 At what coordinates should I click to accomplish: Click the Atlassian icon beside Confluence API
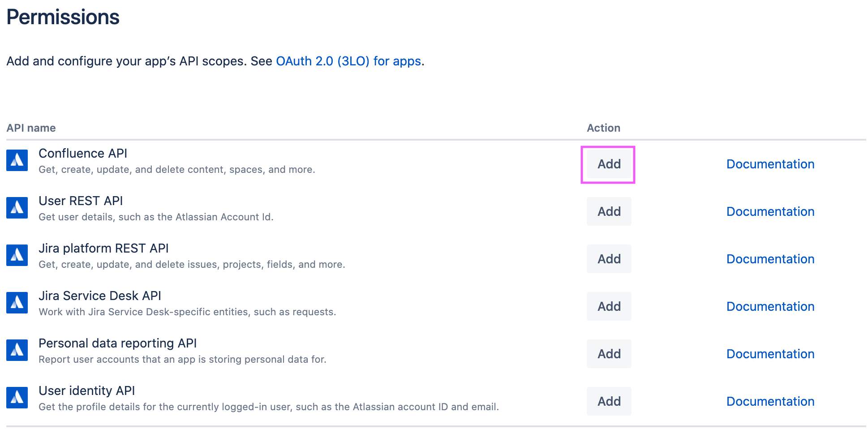[17, 160]
